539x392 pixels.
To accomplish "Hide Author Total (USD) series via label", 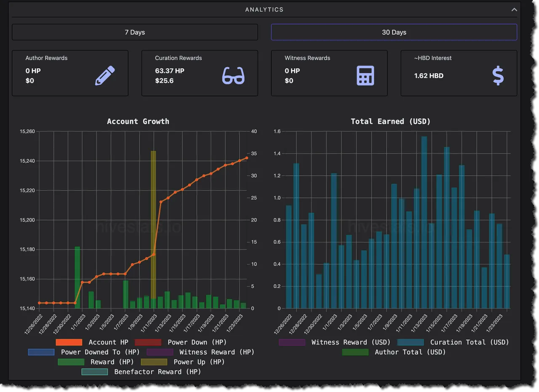I will (x=410, y=352).
